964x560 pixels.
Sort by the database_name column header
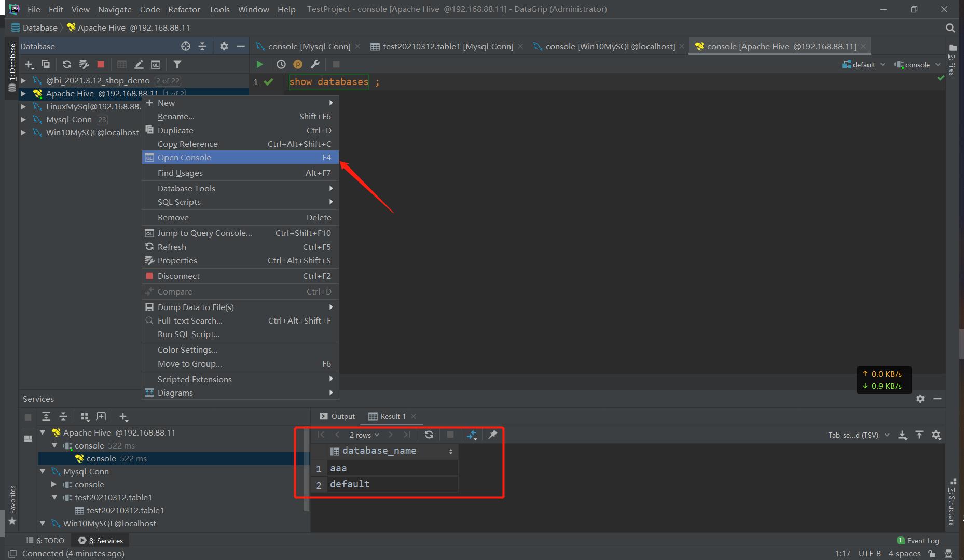pyautogui.click(x=392, y=451)
